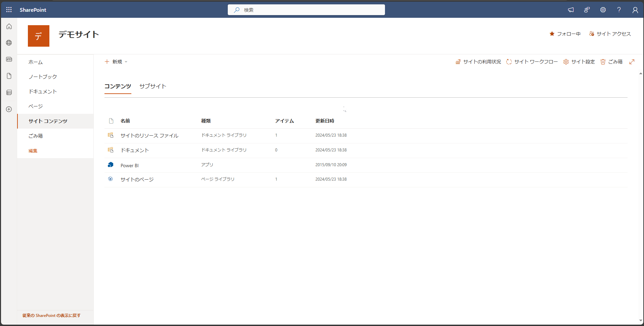Click the news icon in the left rail

click(x=9, y=59)
